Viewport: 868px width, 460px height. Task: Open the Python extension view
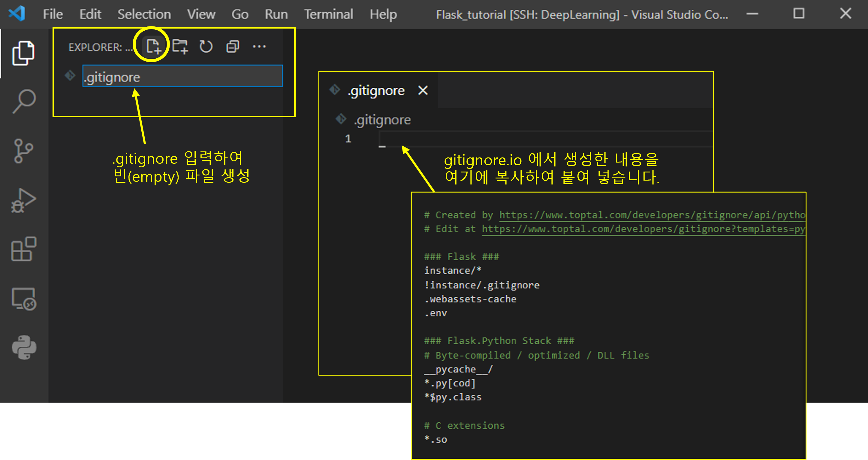click(x=24, y=347)
